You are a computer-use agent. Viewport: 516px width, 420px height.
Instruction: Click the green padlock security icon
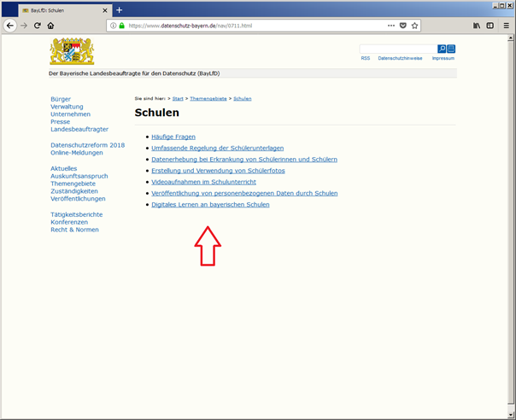(122, 26)
